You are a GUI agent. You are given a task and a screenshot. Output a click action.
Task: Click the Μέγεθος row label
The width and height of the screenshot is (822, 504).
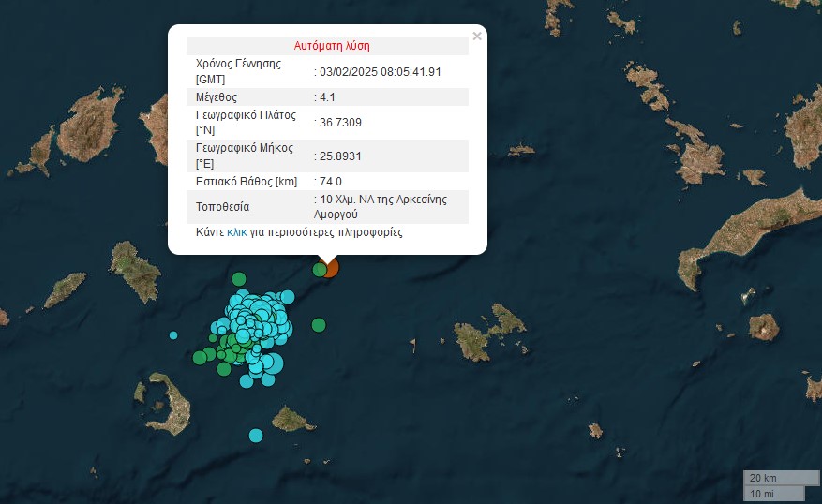click(x=217, y=97)
